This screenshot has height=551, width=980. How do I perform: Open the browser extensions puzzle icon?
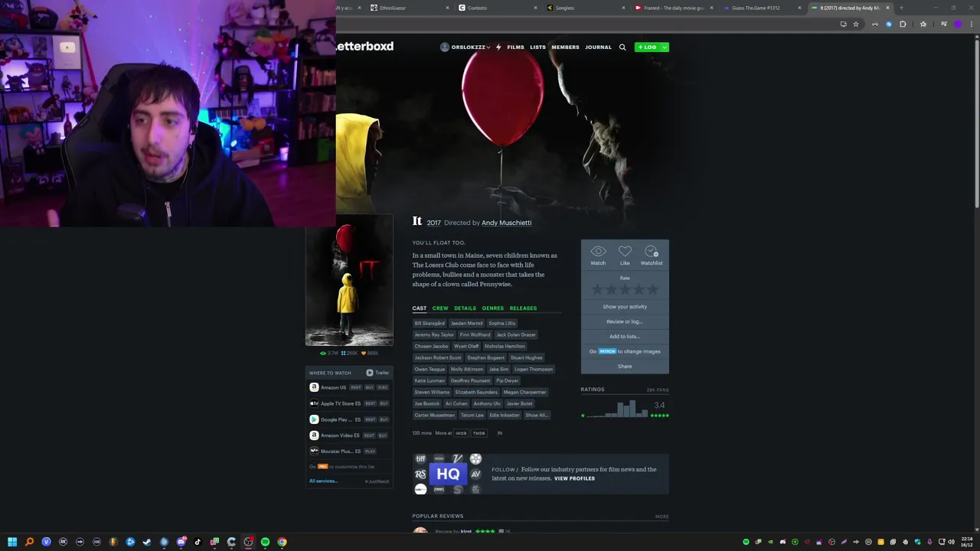click(903, 24)
